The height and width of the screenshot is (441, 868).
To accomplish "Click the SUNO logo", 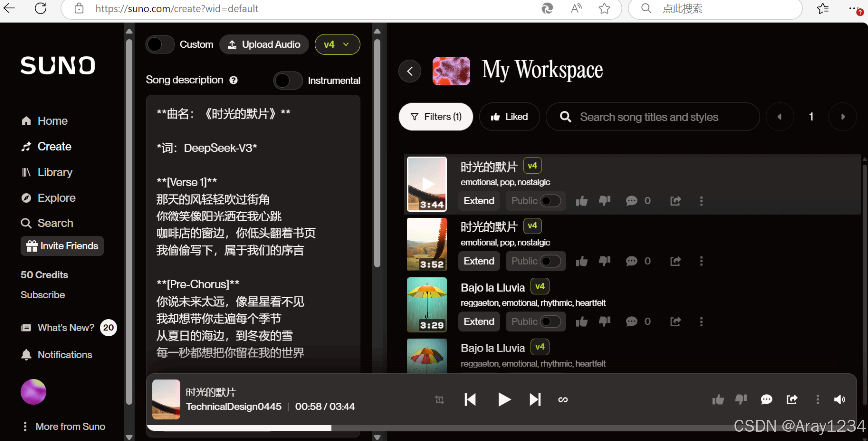I will tap(58, 65).
